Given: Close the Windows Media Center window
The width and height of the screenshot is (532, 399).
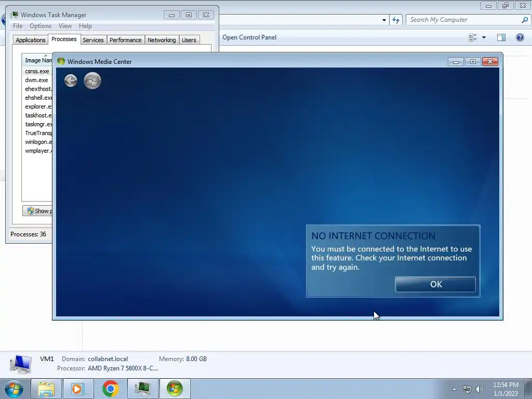Looking at the screenshot, I should tap(490, 62).
